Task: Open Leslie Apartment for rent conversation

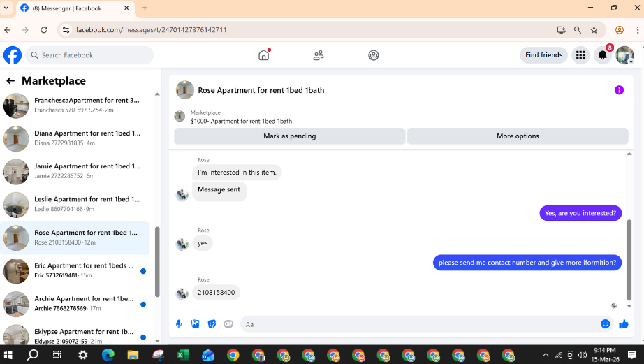Action: (x=75, y=204)
